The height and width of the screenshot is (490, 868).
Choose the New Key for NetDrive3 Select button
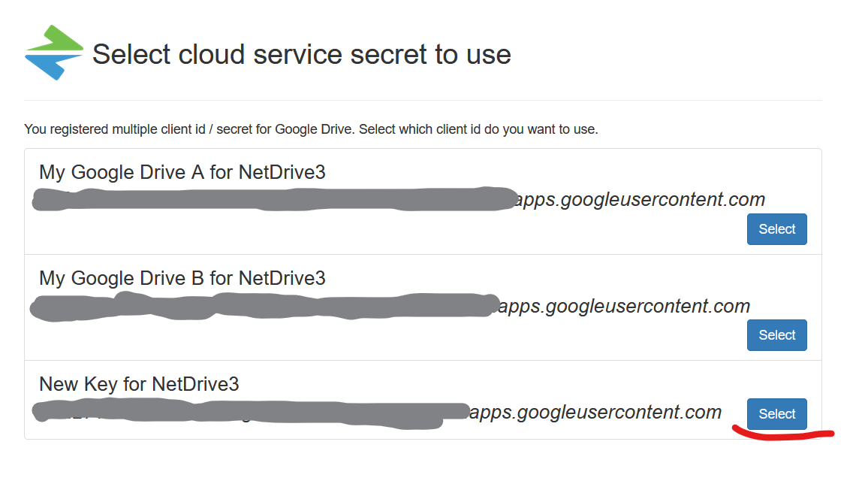776,414
